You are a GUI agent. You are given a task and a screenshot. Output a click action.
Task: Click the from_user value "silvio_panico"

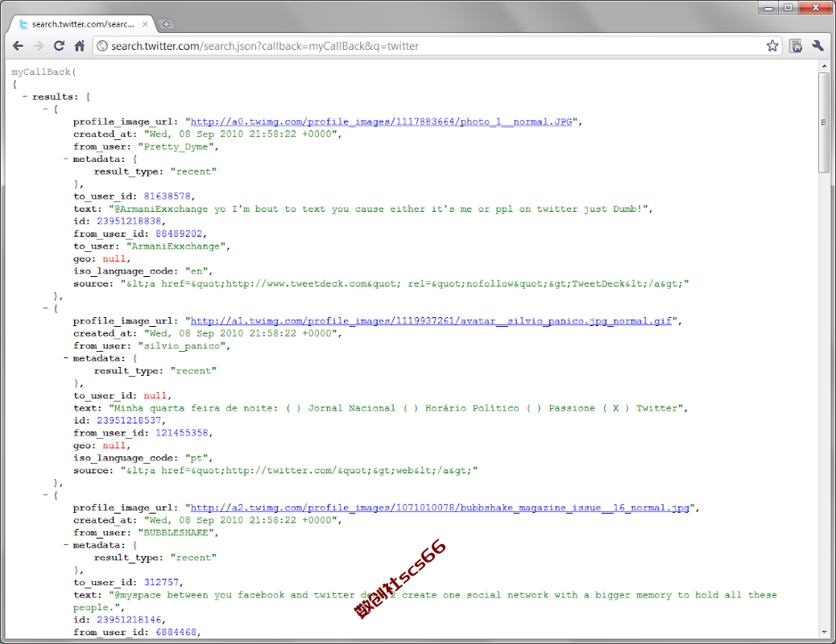(182, 346)
